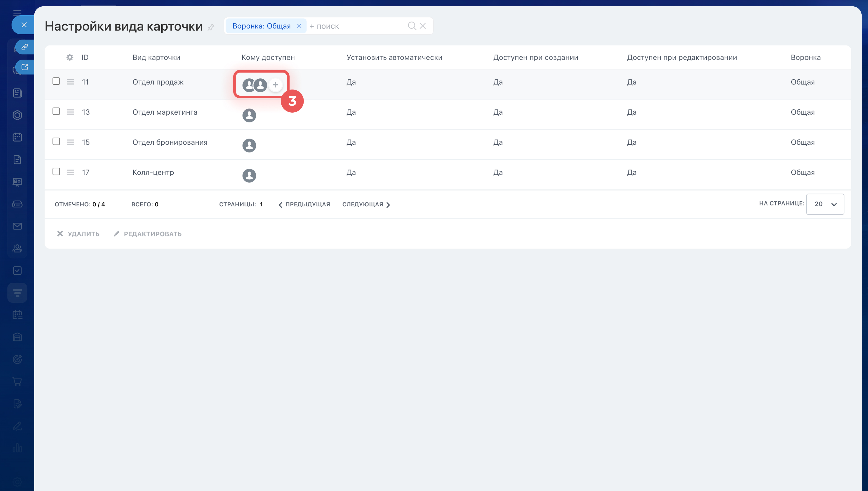The image size is (868, 491).
Task: Tick the Колл-центр row checkbox
Action: [x=56, y=172]
